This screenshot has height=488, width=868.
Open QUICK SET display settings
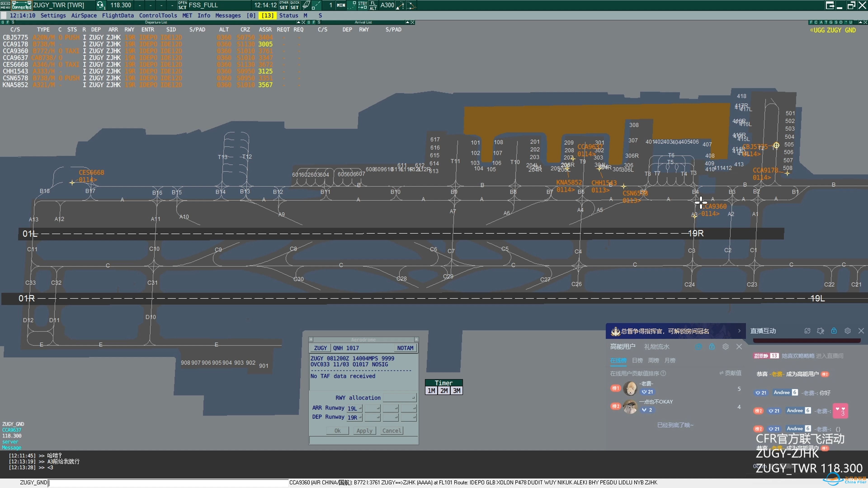pos(295,5)
